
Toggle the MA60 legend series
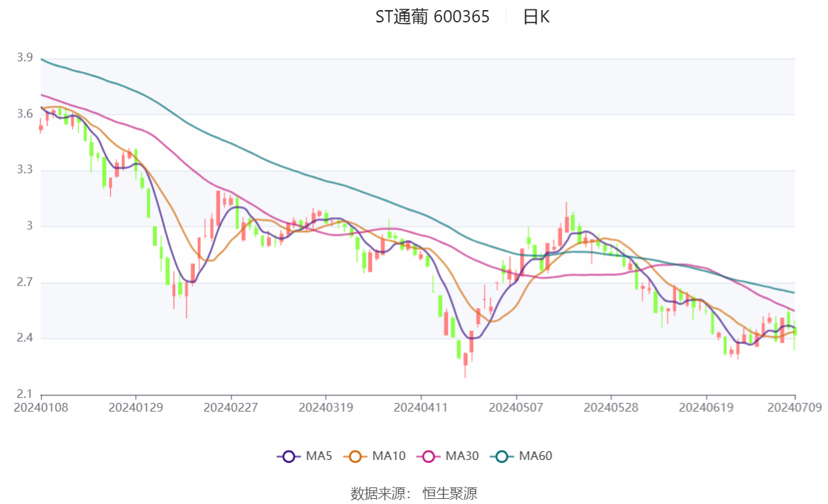[x=521, y=456]
